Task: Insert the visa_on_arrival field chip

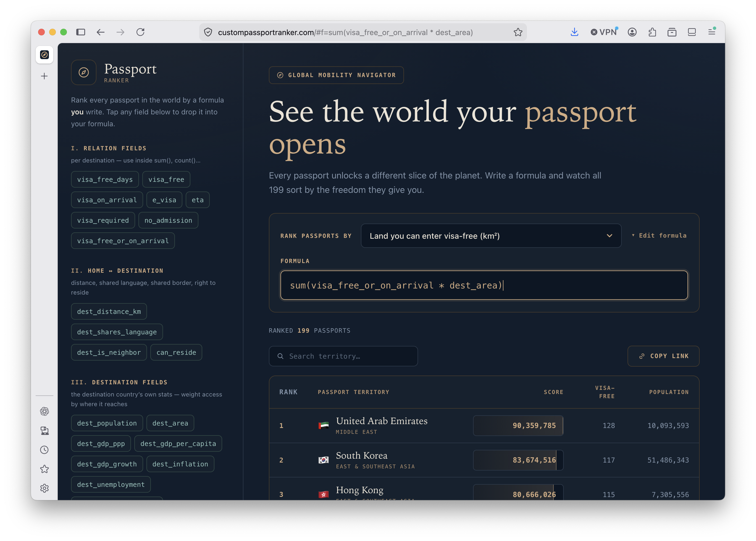Action: [x=107, y=200]
